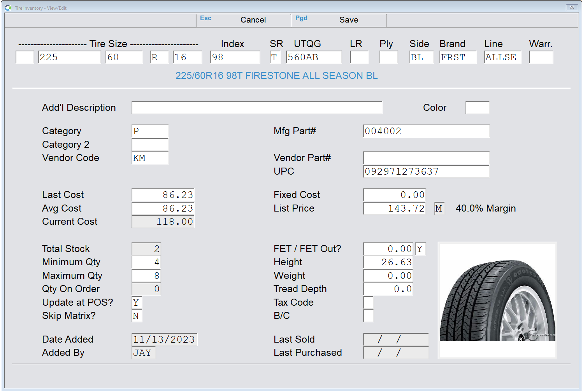Click the Added By field JAY

(x=144, y=353)
